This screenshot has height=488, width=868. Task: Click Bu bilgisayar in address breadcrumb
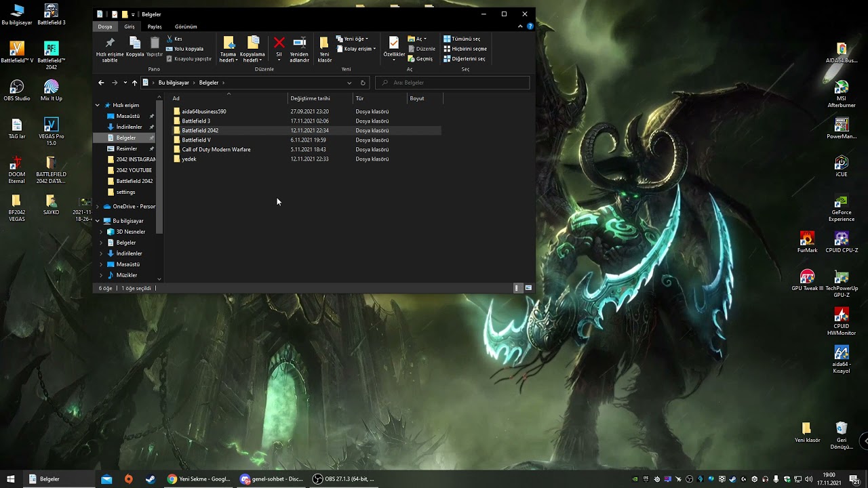tap(174, 83)
